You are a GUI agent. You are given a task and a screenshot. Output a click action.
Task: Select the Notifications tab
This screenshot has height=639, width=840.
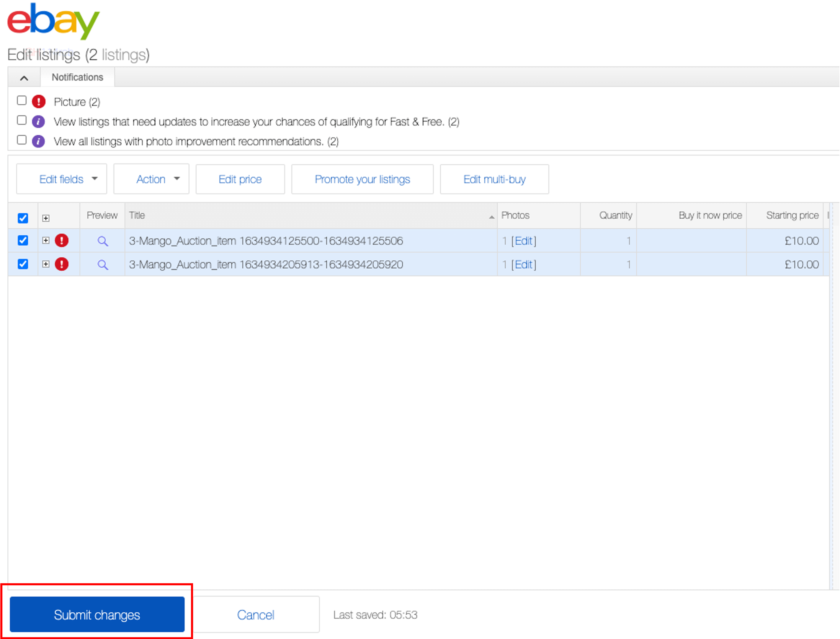(x=77, y=76)
